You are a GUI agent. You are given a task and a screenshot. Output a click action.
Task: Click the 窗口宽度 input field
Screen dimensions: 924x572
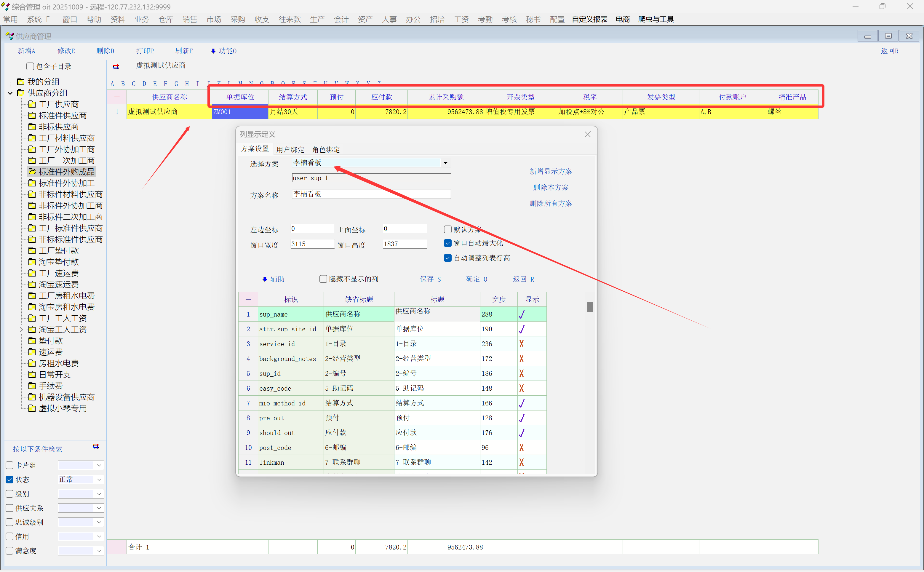click(312, 245)
